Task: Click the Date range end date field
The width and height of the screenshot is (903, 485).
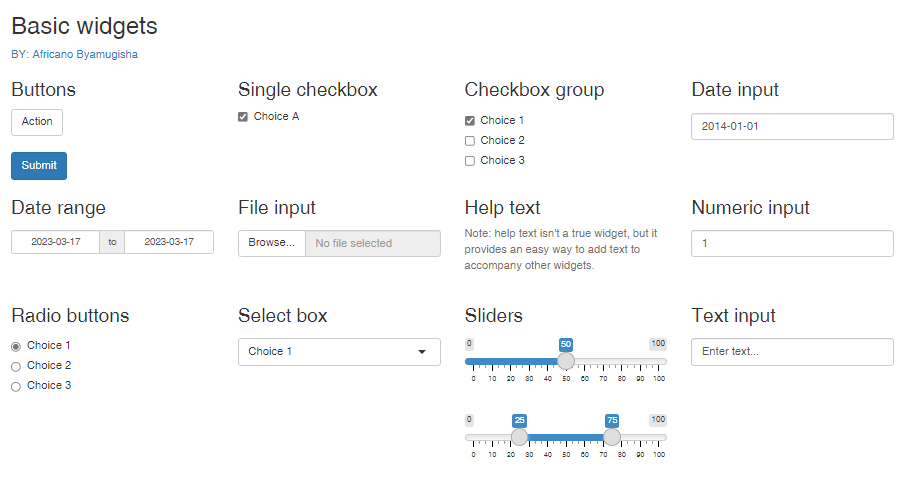Action: [169, 243]
